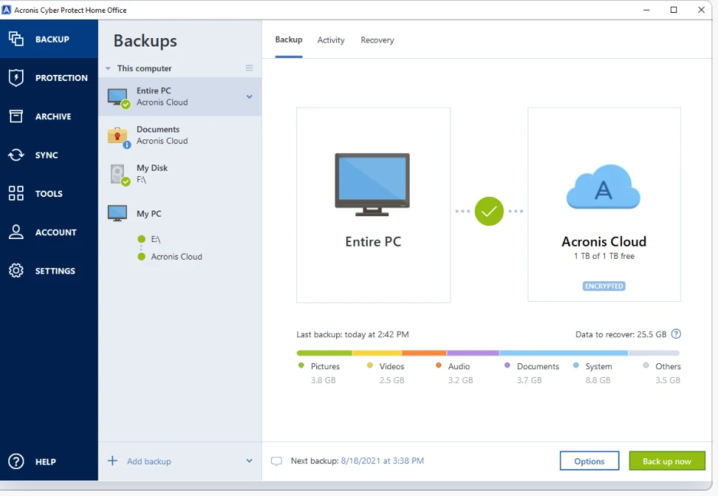Image resolution: width=718 pixels, height=496 pixels.
Task: Expand the Entire PC backup chevron
Action: click(249, 97)
